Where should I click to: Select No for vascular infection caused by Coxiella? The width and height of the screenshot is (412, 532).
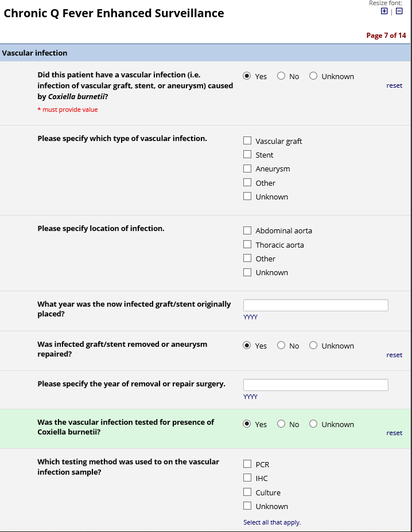click(281, 76)
